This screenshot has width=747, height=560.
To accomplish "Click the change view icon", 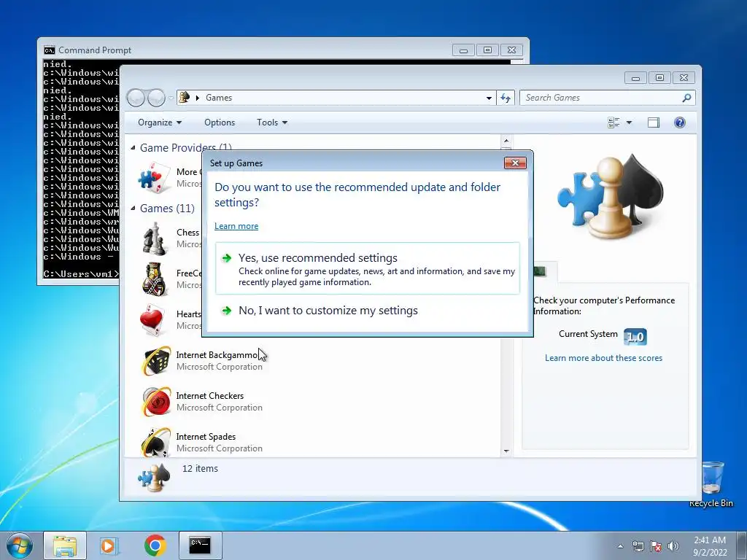I will [x=614, y=122].
